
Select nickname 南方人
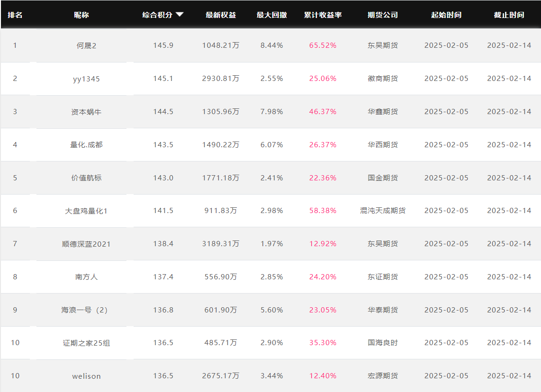[86, 277]
